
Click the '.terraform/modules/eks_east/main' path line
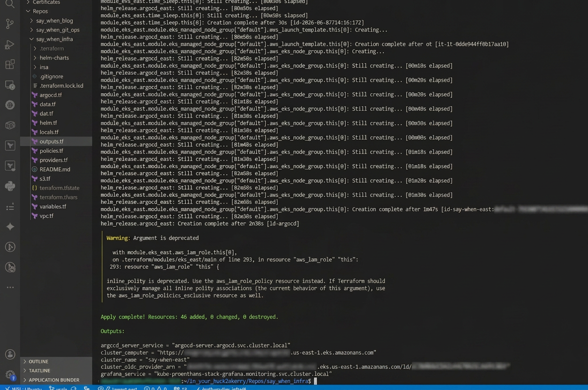(235, 260)
